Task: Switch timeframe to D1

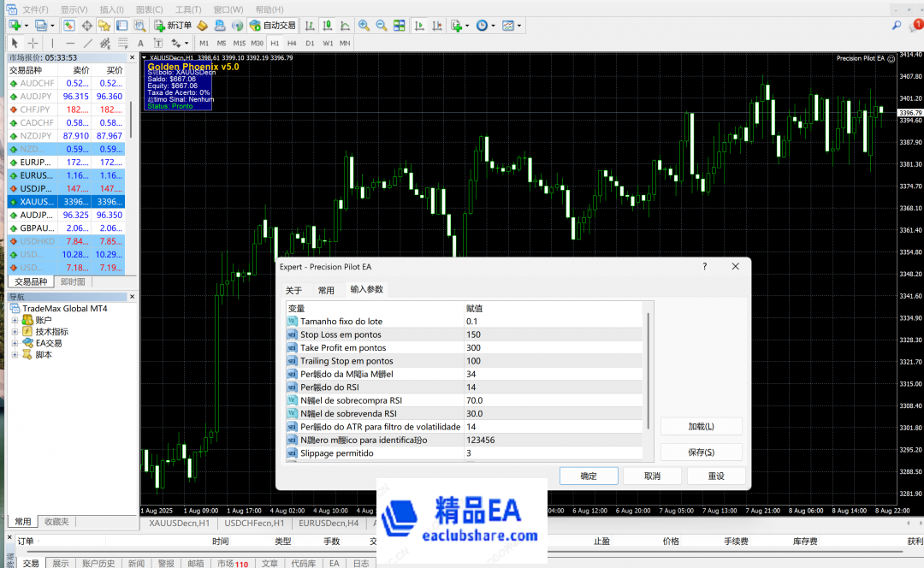Action: (310, 43)
